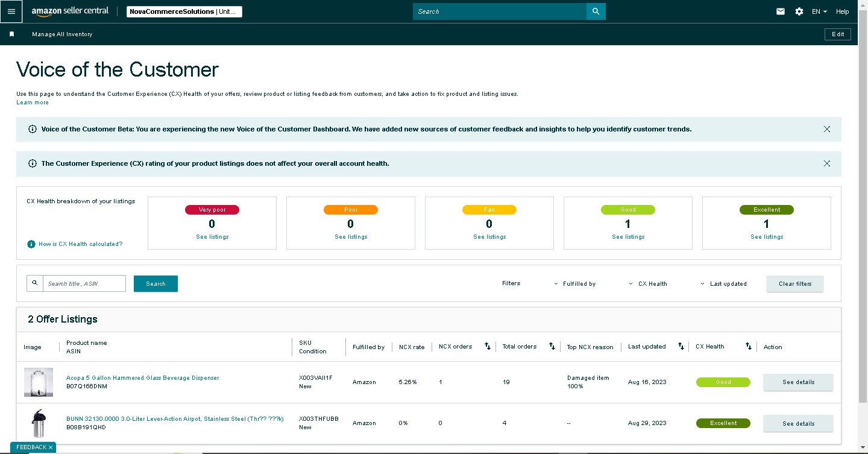
Task: Click the Good badge in the summary card
Action: [628, 210]
